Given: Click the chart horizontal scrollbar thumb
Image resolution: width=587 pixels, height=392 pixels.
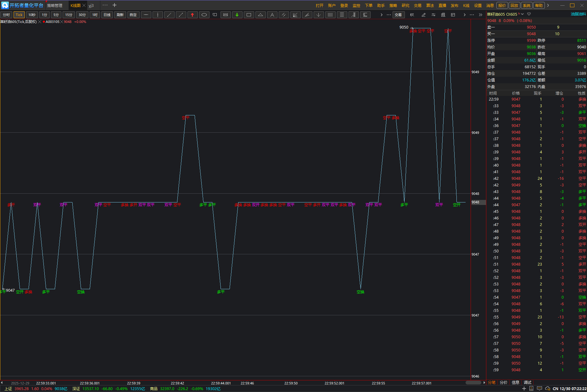Looking at the screenshot, I should 473,383.
